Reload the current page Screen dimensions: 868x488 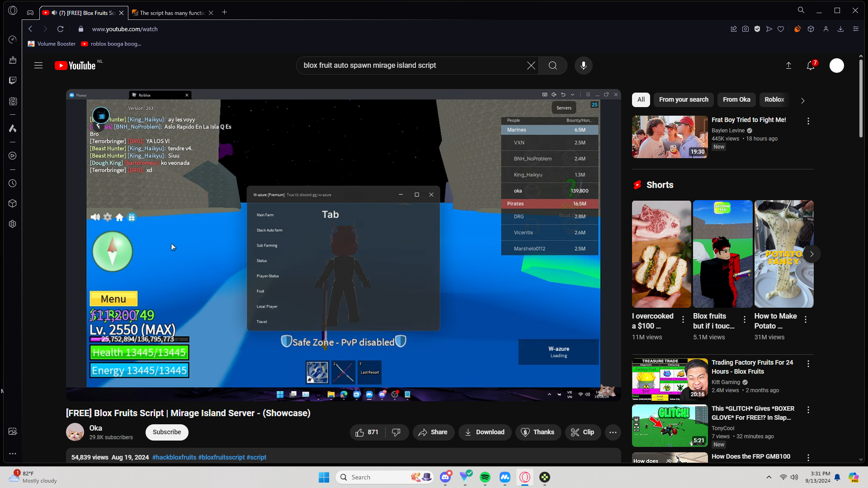pos(60,29)
